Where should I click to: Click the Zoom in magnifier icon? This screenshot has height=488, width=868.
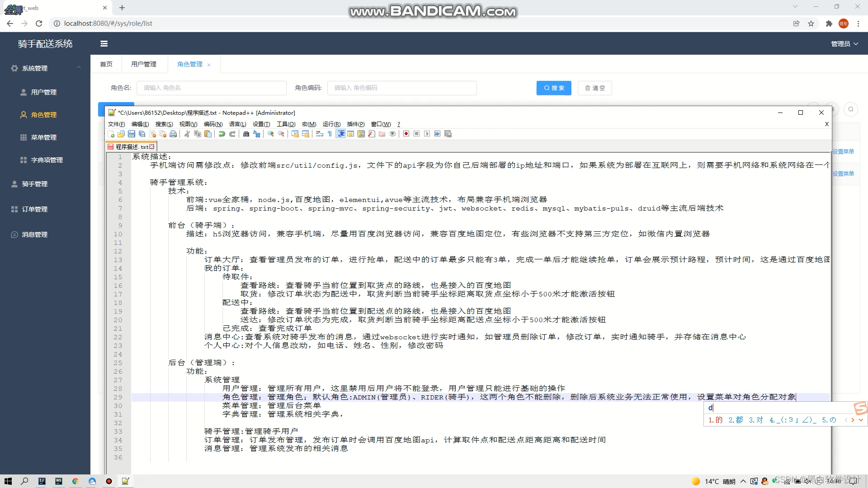[x=270, y=134]
